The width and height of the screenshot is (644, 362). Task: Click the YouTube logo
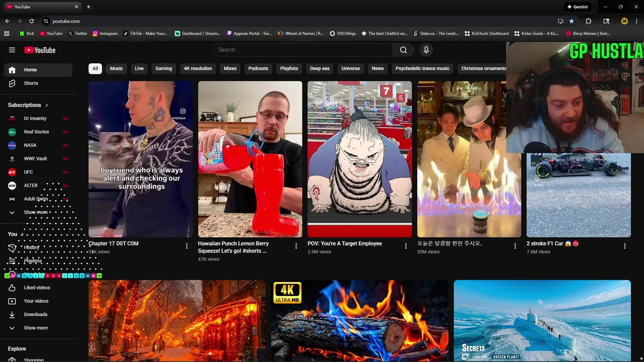[40, 50]
